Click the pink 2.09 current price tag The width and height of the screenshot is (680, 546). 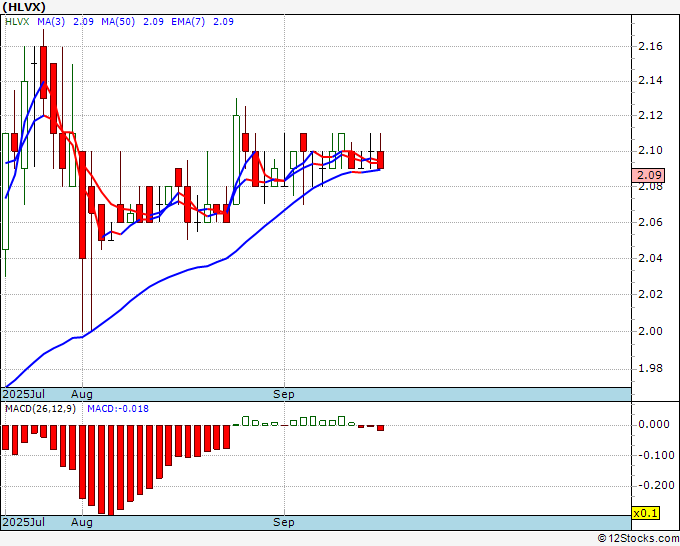[648, 175]
